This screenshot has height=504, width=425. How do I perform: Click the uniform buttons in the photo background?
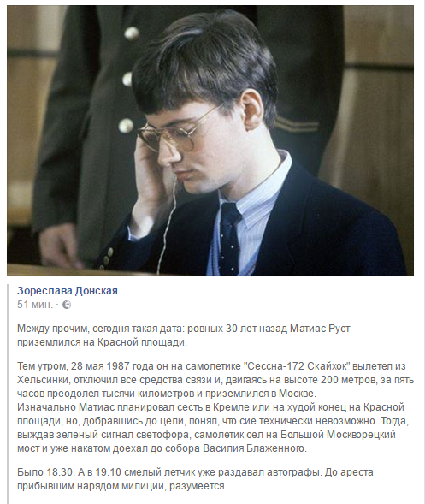(x=128, y=79)
